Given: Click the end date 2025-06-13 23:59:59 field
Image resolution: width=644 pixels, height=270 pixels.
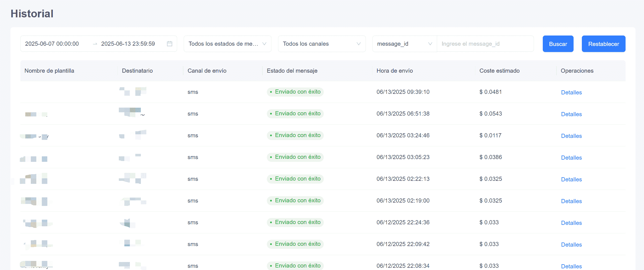Looking at the screenshot, I should click(128, 44).
